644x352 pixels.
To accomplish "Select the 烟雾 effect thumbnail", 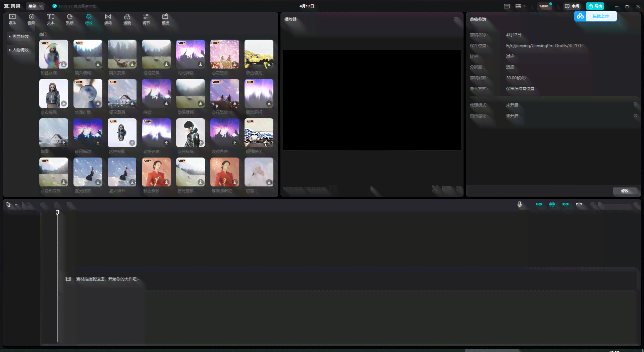I will click(54, 133).
